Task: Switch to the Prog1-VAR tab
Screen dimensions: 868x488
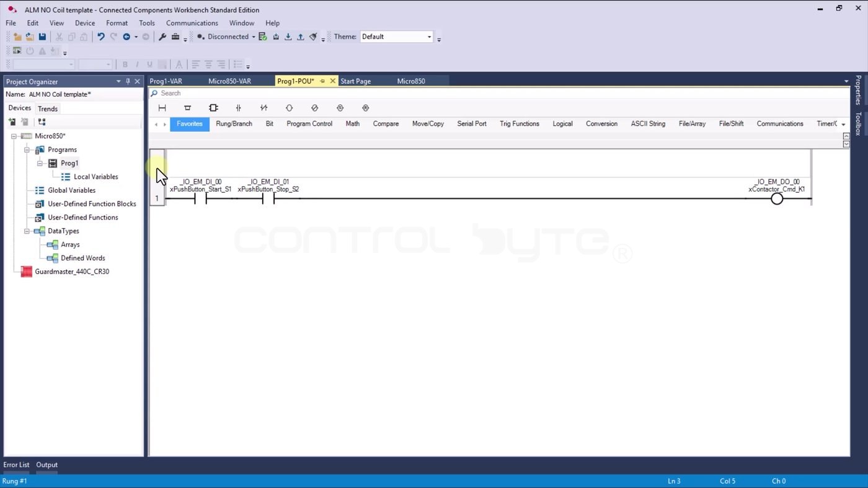Action: [166, 81]
